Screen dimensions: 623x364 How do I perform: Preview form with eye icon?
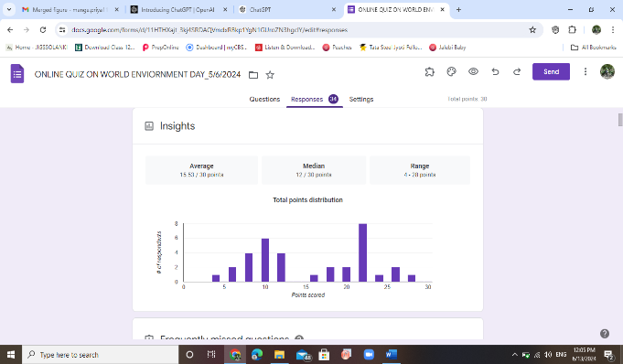click(x=473, y=72)
